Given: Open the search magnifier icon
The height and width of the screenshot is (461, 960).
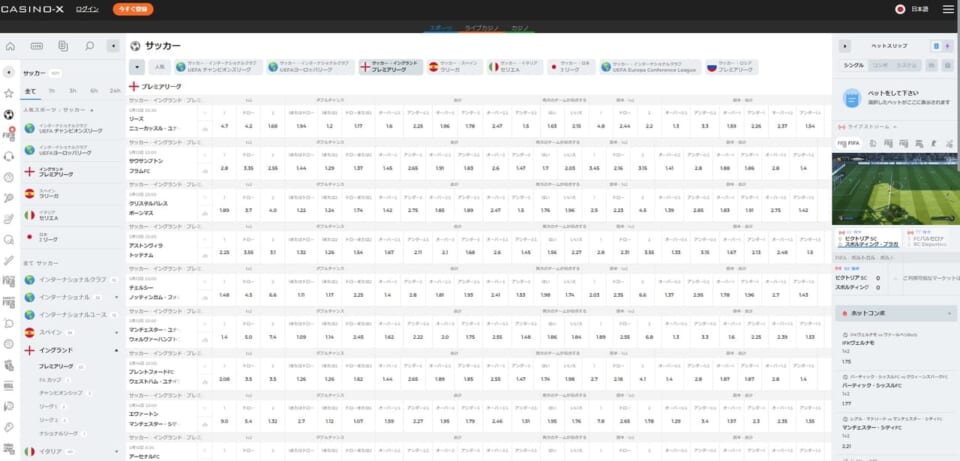Looking at the screenshot, I should 89,46.
